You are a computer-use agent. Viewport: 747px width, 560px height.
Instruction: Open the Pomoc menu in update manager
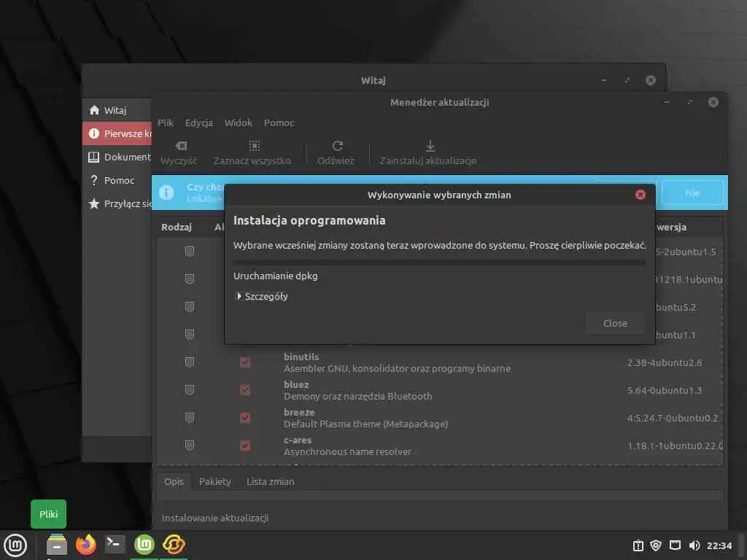[x=279, y=122]
